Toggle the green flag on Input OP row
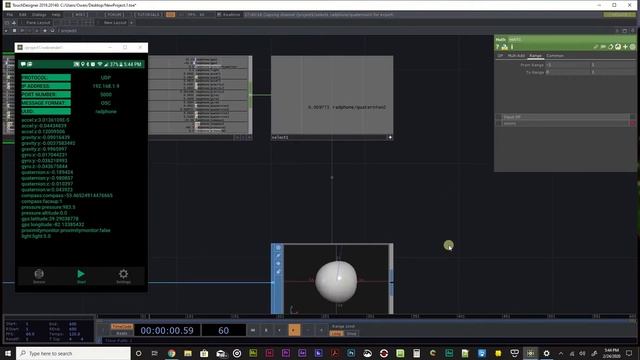The image size is (640, 360). [x=632, y=117]
